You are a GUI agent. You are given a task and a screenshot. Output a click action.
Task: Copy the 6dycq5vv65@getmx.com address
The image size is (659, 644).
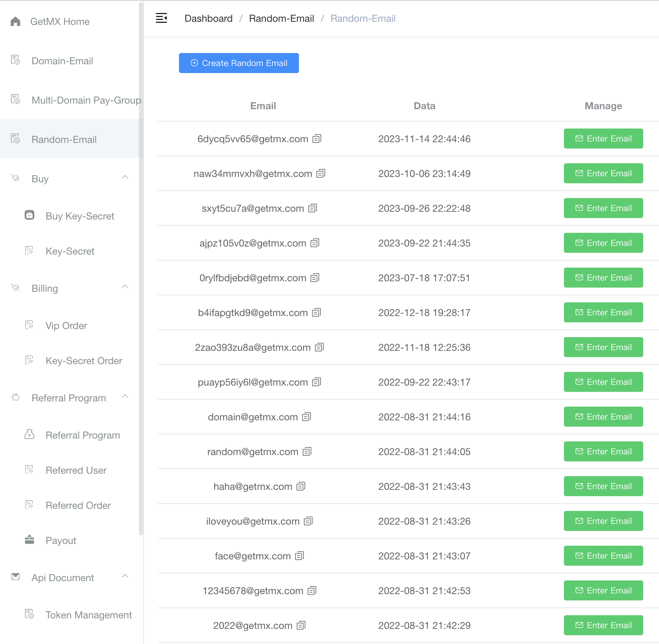tap(317, 139)
